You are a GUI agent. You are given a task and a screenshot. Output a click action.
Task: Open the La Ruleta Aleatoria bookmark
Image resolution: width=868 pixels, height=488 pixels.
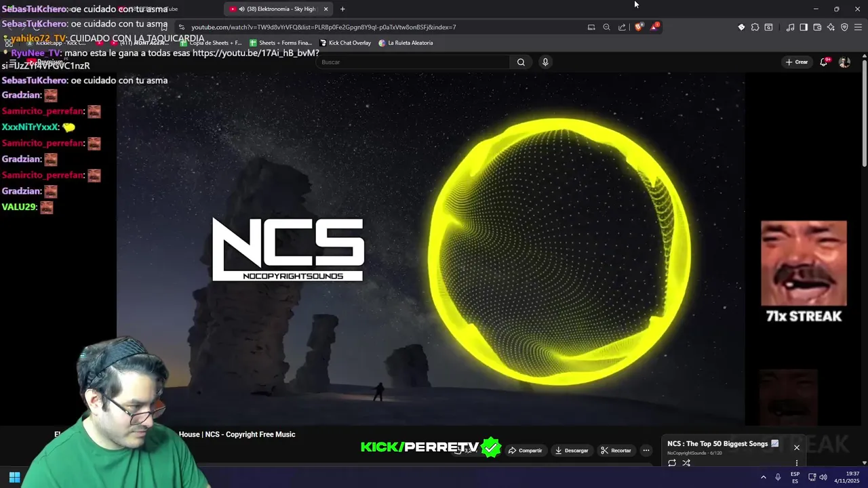[x=406, y=43]
